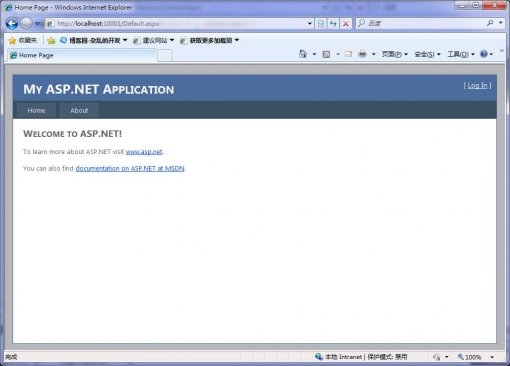Click the status bar privacy lock icon
This screenshot has width=510, height=366.
(436, 357)
